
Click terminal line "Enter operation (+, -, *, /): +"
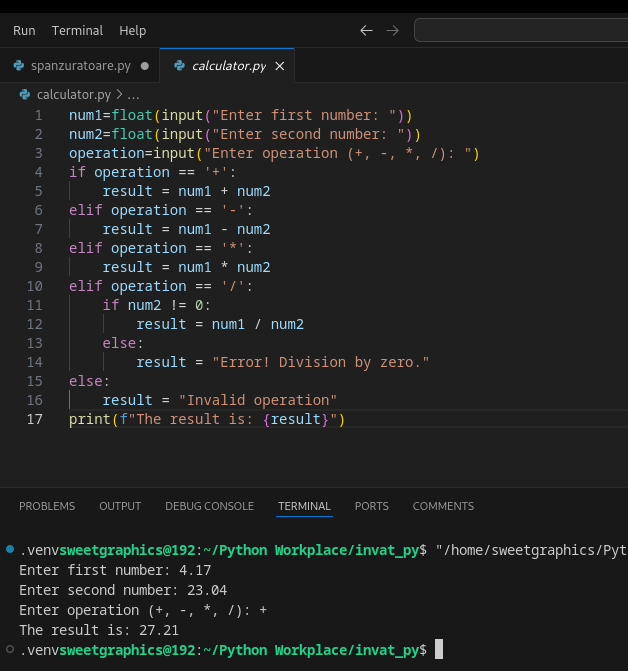point(143,610)
